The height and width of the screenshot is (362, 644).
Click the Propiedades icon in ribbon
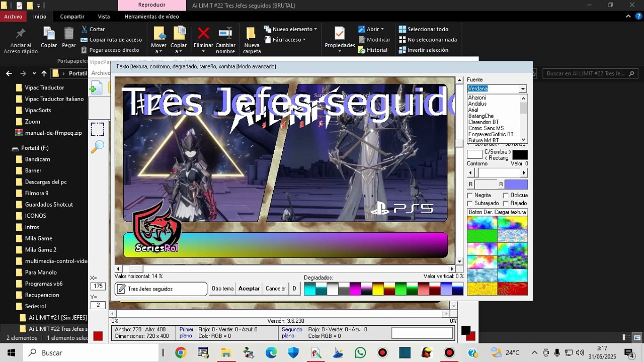point(340,34)
